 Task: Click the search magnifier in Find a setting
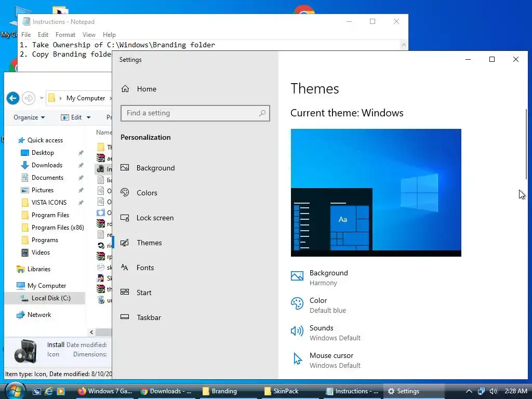tap(262, 113)
